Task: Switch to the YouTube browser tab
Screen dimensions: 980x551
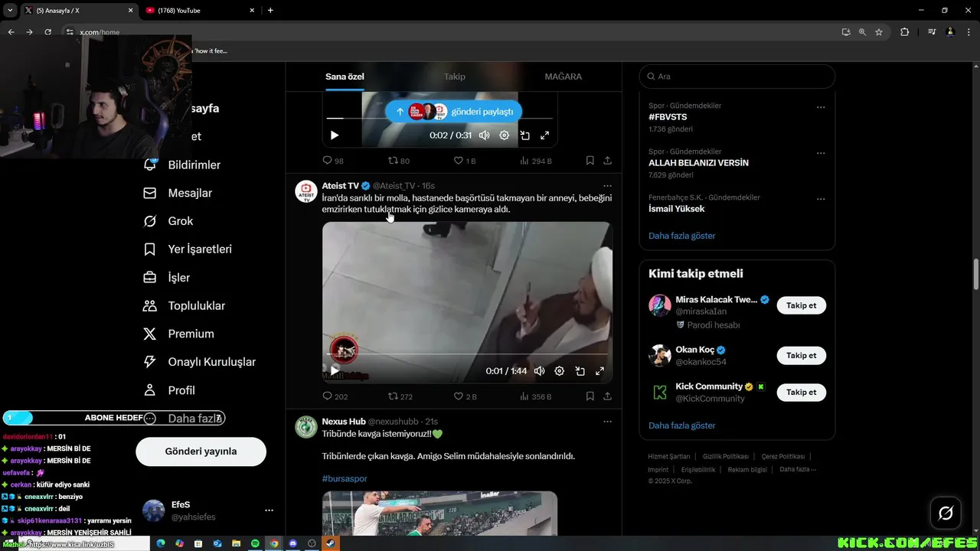Action: tap(199, 10)
